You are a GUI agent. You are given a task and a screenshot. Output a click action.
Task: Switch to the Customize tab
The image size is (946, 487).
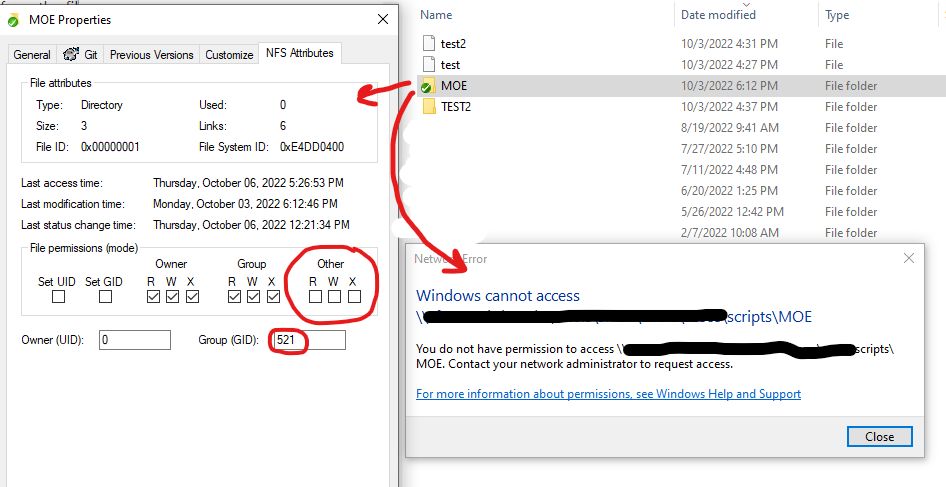click(x=229, y=54)
